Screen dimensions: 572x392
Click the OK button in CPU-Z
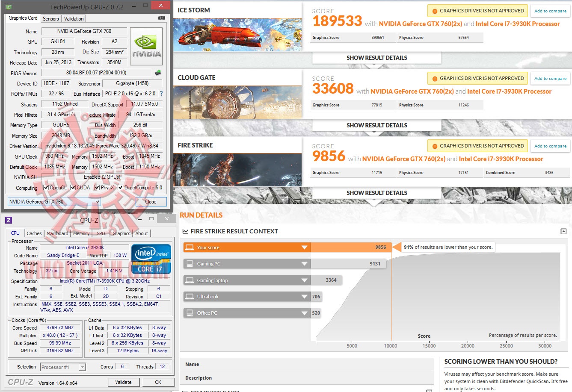[158, 382]
